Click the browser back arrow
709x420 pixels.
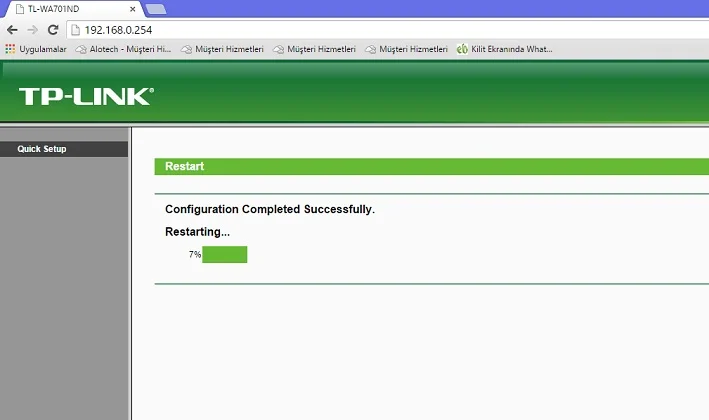pyautogui.click(x=12, y=29)
